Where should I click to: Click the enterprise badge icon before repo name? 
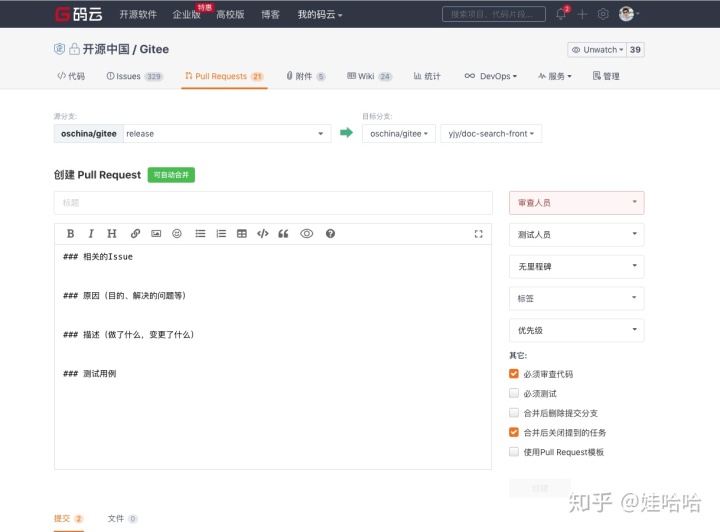59,49
